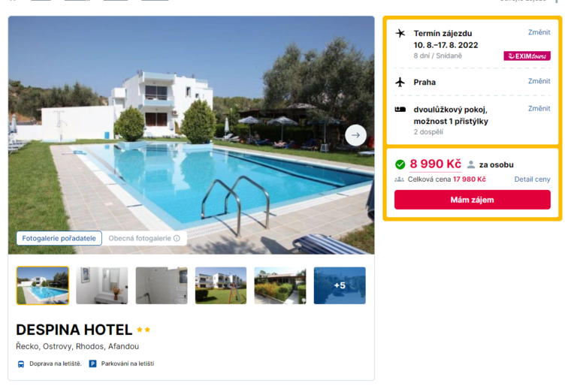
Task: Open the Detail ceny link
Action: coord(532,179)
